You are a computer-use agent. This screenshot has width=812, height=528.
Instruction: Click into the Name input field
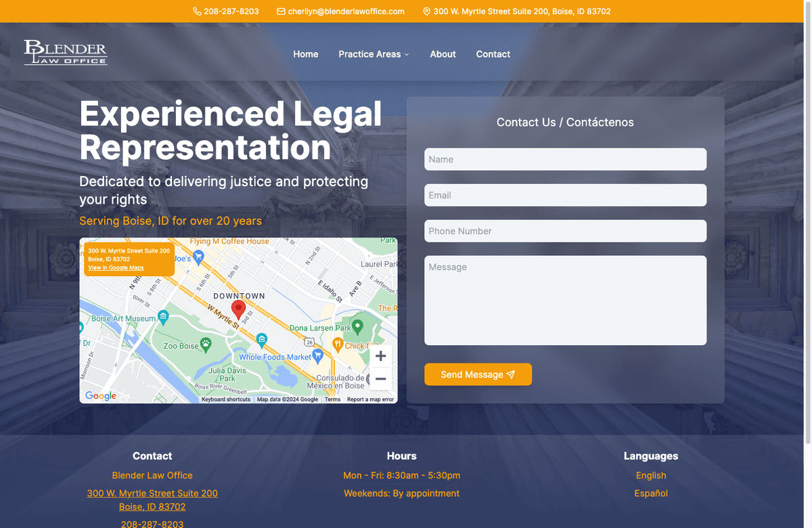pos(565,159)
